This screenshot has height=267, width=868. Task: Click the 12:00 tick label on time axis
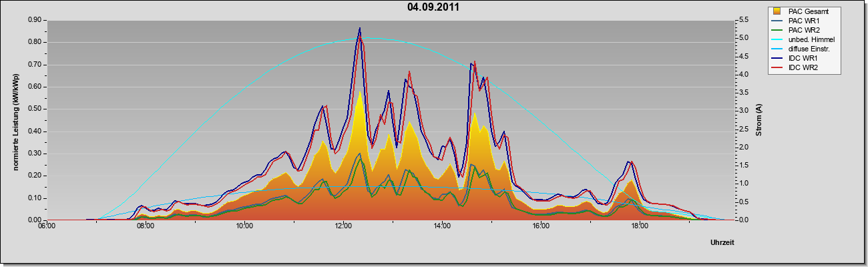coord(343,226)
